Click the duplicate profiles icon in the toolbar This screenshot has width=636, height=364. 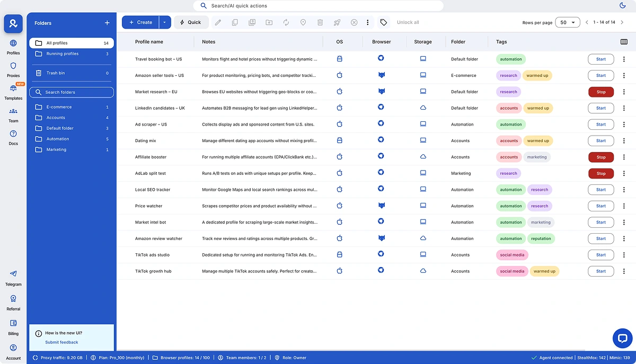point(235,22)
